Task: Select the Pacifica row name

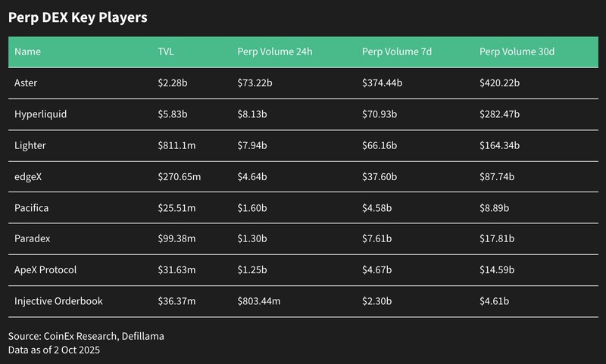Action: tap(31, 207)
